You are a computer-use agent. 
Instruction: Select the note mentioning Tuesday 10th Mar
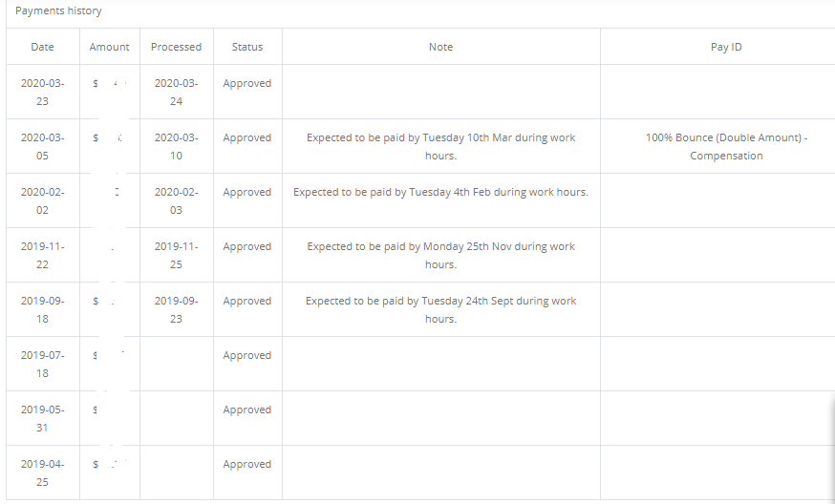click(x=440, y=146)
